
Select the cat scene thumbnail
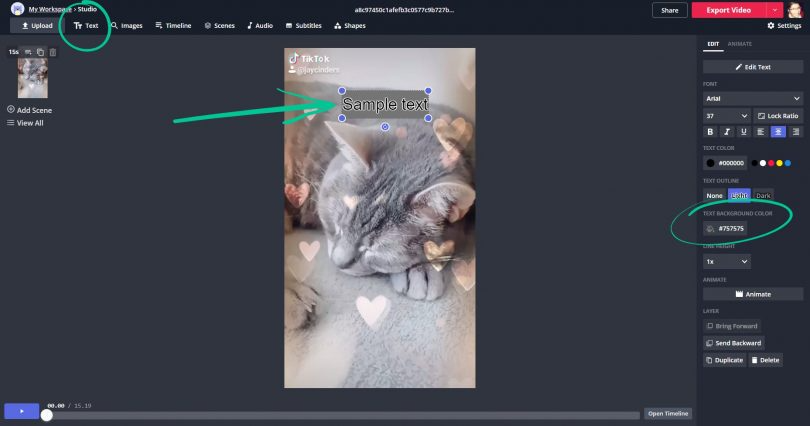click(32, 77)
